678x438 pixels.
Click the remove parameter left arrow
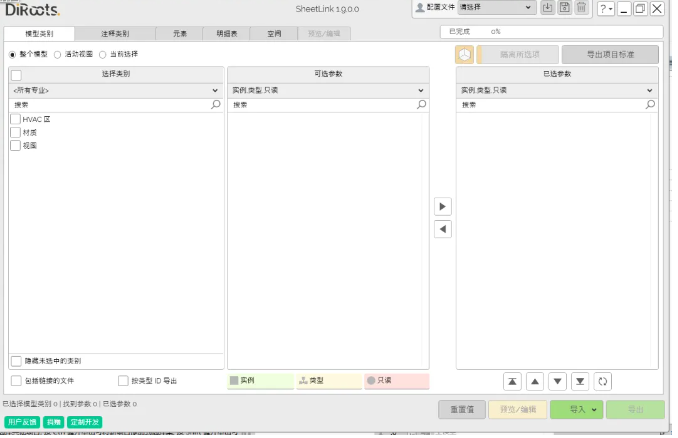pyautogui.click(x=443, y=229)
